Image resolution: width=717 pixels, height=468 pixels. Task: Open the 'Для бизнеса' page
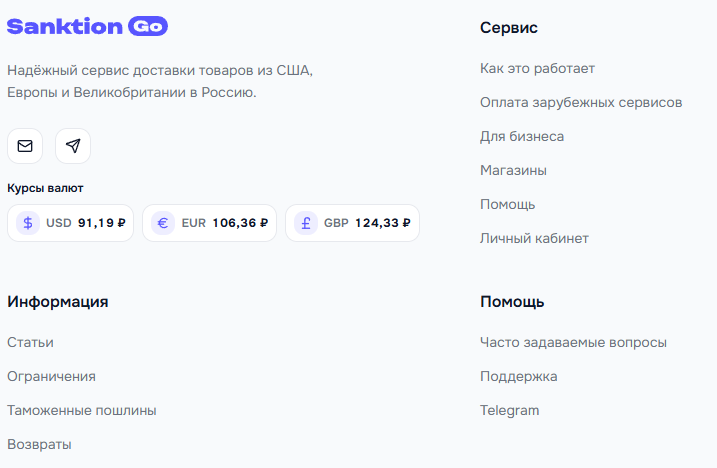(x=522, y=136)
